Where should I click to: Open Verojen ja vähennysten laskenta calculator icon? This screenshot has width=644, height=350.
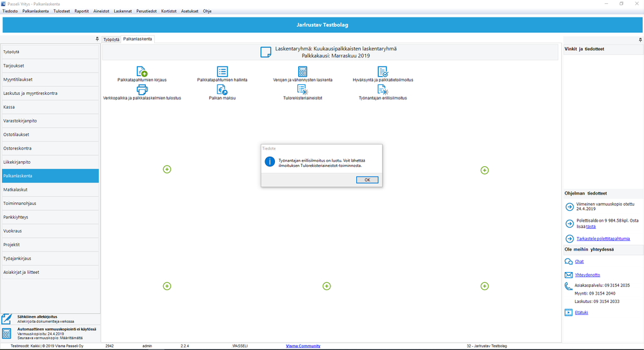303,72
